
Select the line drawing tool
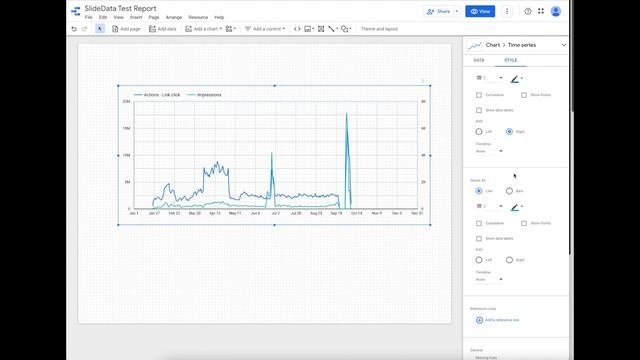click(333, 29)
